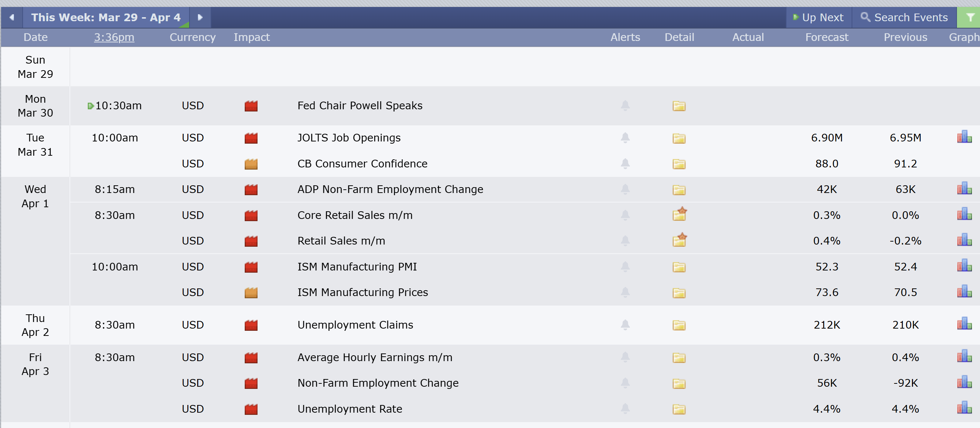Click the 3:36pm time link

tap(114, 37)
